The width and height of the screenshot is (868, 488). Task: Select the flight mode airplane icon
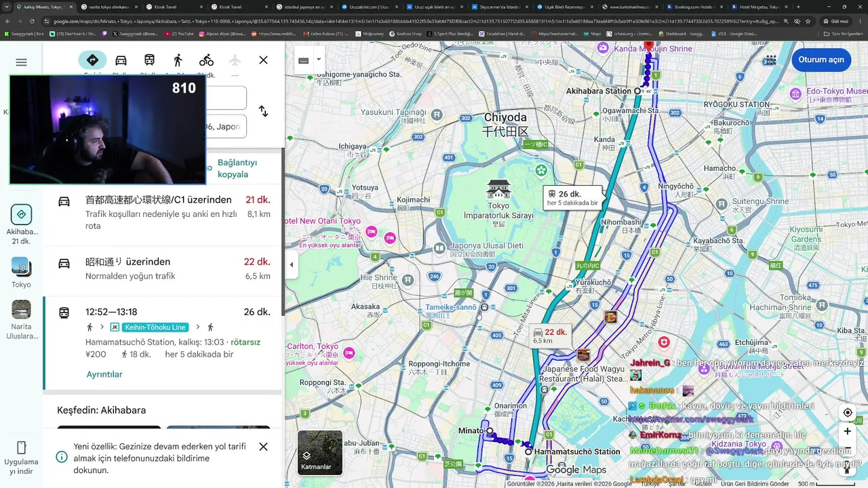click(x=235, y=60)
